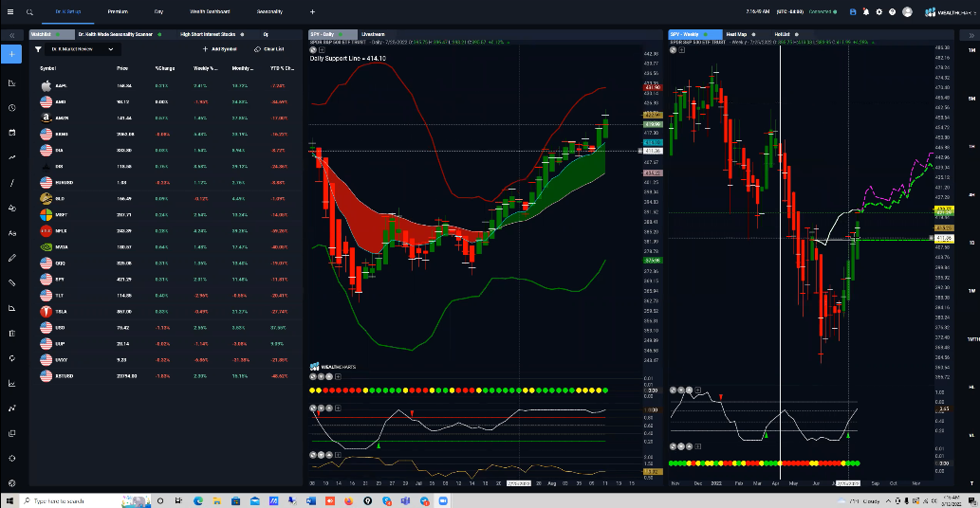This screenshot has height=508, width=980.
Task: Click the plus icon at top-left of SPY Weekly chart
Action: point(681,50)
